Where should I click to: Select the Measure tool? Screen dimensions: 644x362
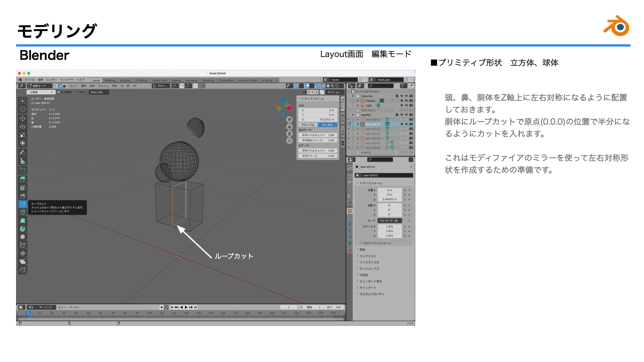[x=22, y=161]
